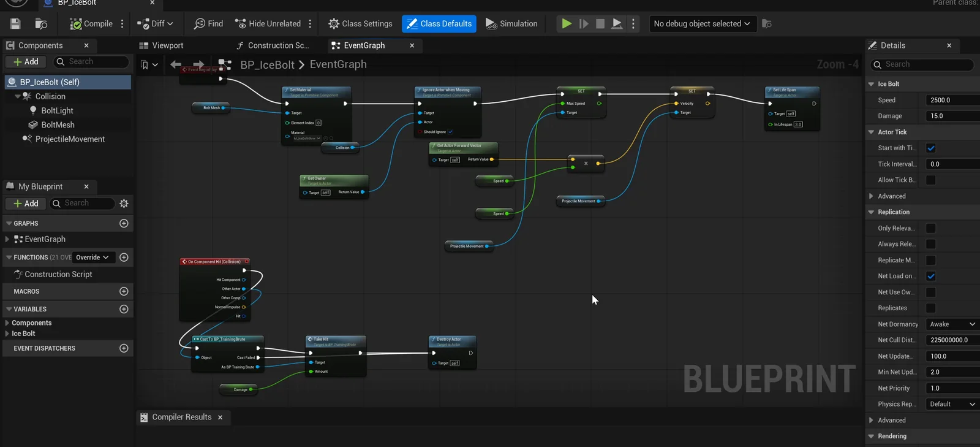
Task: Toggle Allow Tick Before Begin Play checkbox
Action: click(931, 180)
